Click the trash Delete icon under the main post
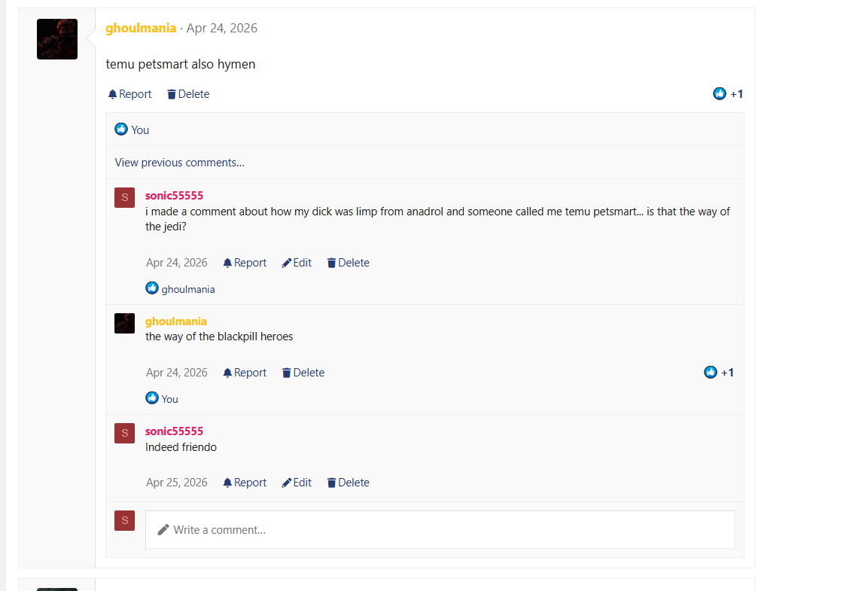 [172, 94]
